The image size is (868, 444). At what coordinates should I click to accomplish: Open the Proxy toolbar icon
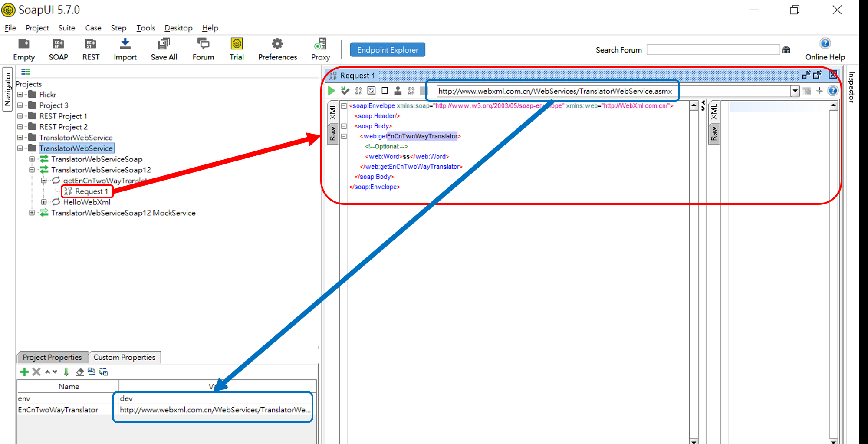click(320, 49)
